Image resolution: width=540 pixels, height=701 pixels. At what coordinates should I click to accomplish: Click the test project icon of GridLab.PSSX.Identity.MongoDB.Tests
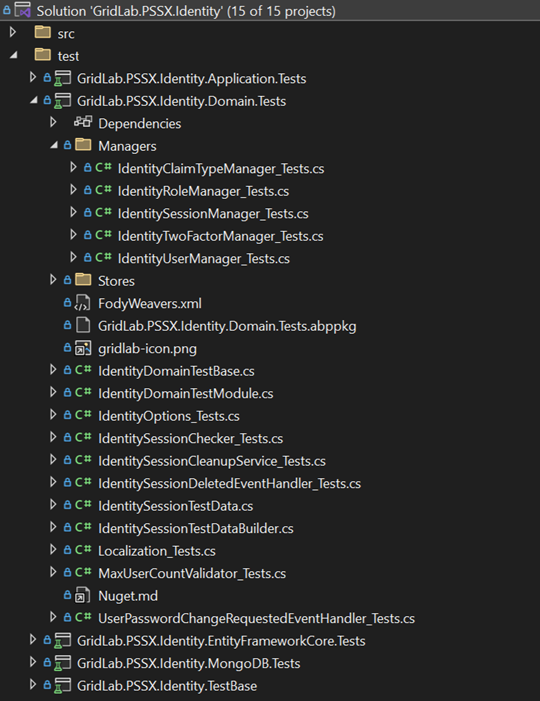62,663
